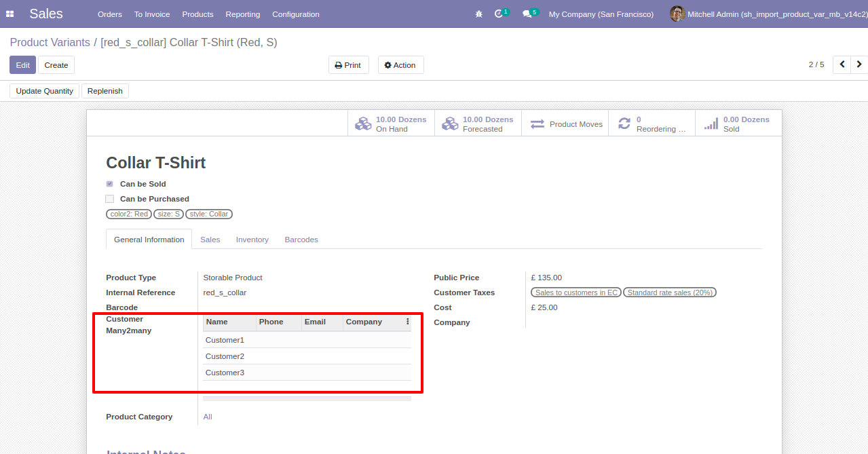Toggle the Can be Purchased checkbox
868x454 pixels.
(109, 199)
